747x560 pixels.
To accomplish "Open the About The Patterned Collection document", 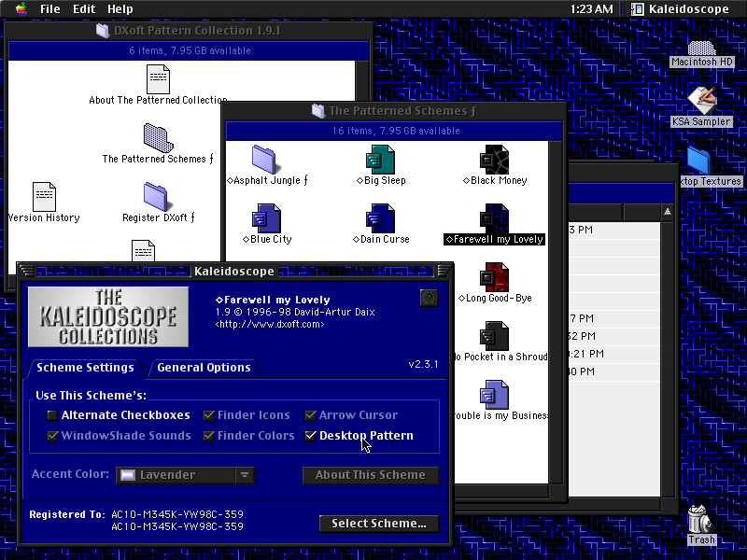I will 158,79.
